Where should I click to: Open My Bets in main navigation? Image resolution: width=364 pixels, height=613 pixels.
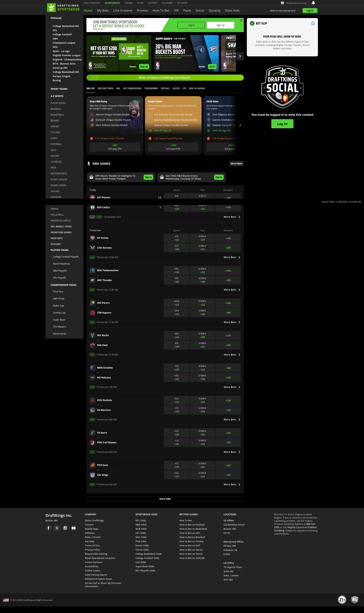click(103, 11)
